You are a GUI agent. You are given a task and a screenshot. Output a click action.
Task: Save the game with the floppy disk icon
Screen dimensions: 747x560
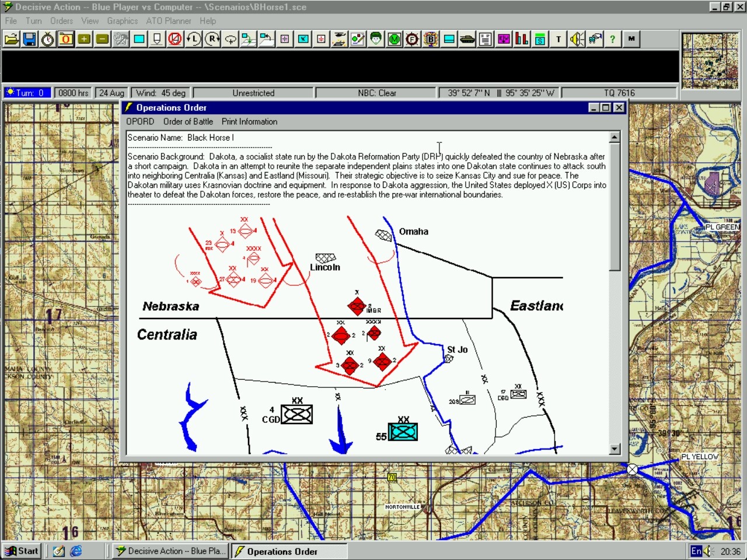click(x=30, y=39)
